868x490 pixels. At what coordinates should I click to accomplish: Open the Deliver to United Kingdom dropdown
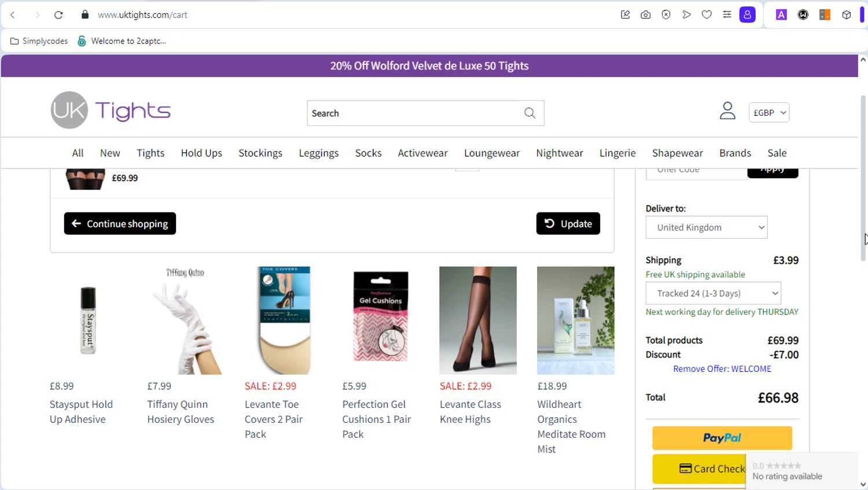click(707, 228)
